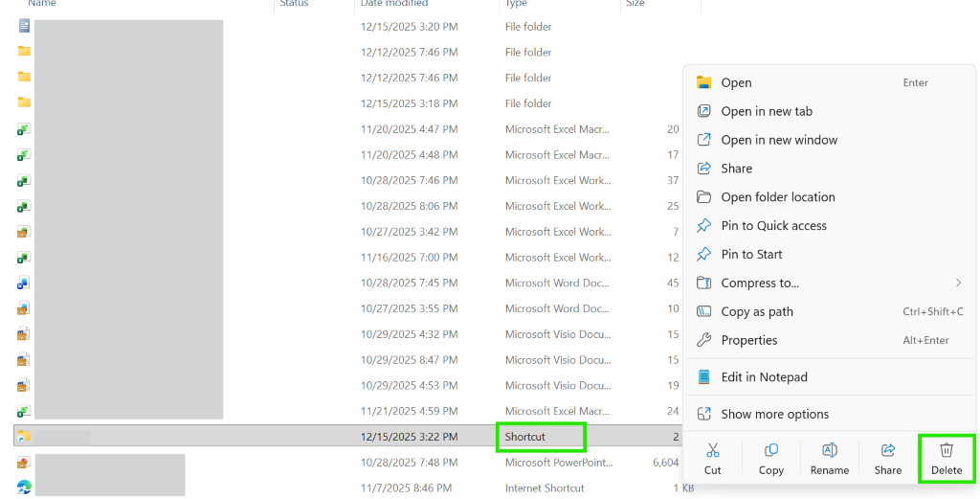
Task: Select shortcut folder icon dated 12/15/2025 3:22 PM
Action: pos(24,437)
